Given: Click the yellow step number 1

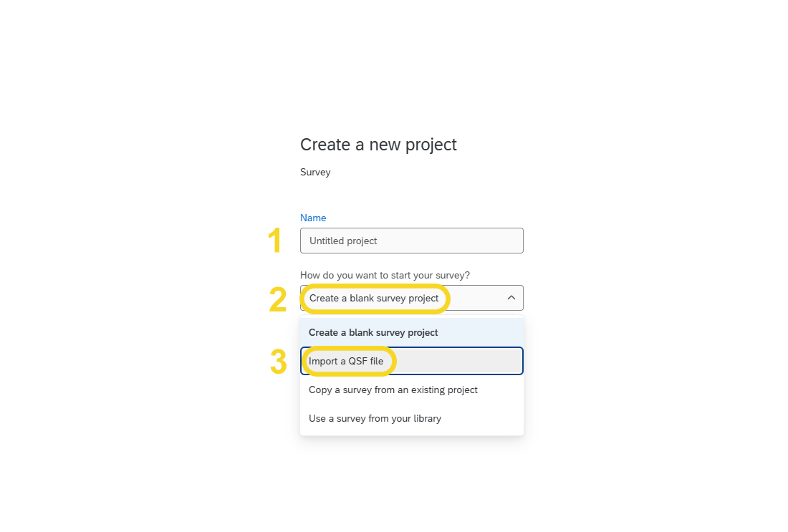Looking at the screenshot, I should tap(275, 241).
